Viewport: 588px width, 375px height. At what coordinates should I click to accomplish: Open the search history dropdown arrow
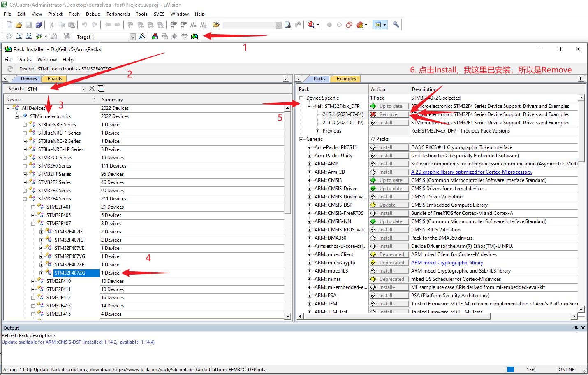tap(83, 89)
